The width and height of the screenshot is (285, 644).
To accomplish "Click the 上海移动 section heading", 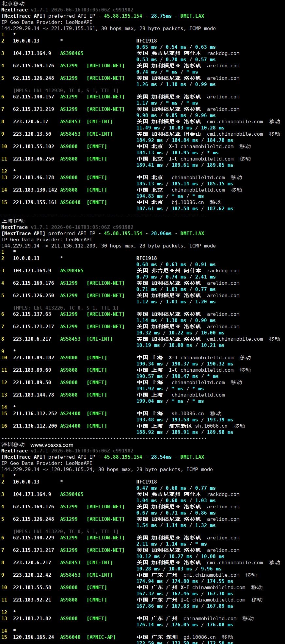I will [x=13, y=221].
